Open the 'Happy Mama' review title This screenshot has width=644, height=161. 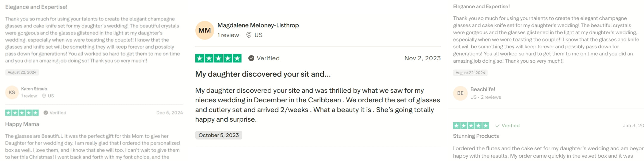click(x=22, y=124)
